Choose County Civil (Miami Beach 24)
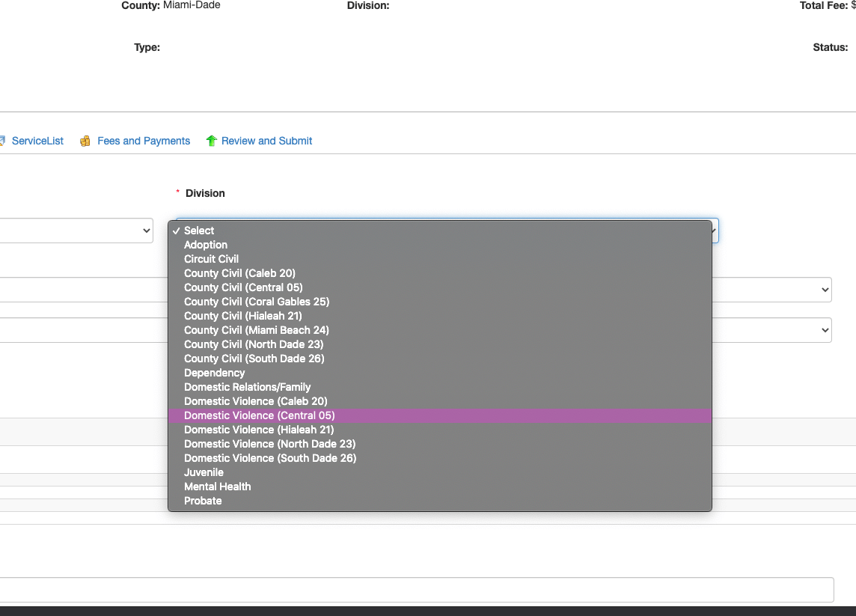The image size is (856, 616). click(257, 330)
